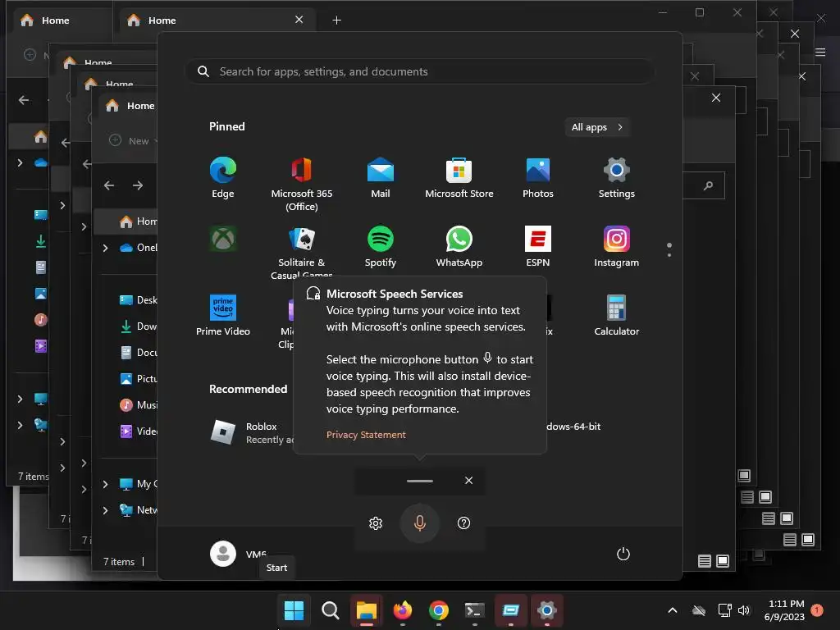The image size is (840, 630).
Task: Open Settings from pinned apps
Action: (x=617, y=178)
